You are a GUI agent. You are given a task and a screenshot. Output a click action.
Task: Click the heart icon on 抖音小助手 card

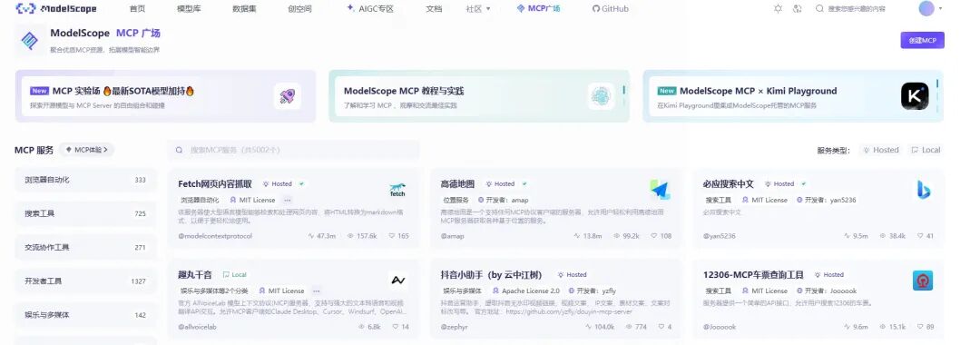[x=661, y=327]
